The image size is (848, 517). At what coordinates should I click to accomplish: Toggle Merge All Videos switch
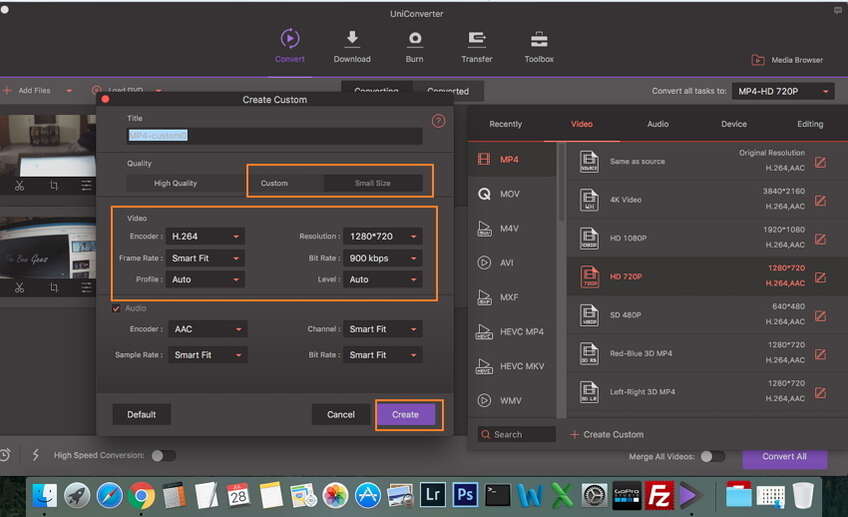712,456
